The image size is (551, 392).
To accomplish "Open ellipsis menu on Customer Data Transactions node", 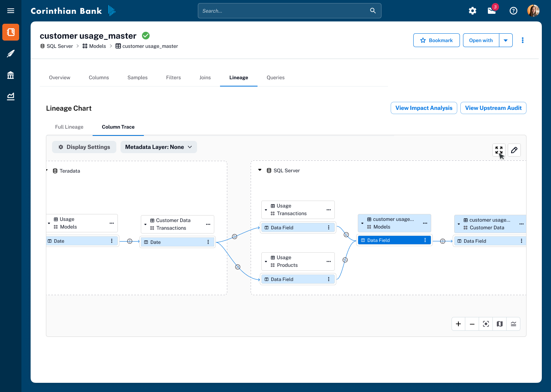I will coord(208,224).
